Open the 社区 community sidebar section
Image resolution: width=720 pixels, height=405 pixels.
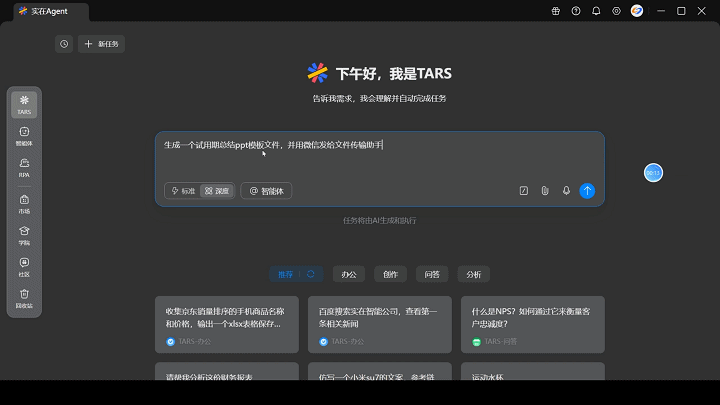point(24,267)
